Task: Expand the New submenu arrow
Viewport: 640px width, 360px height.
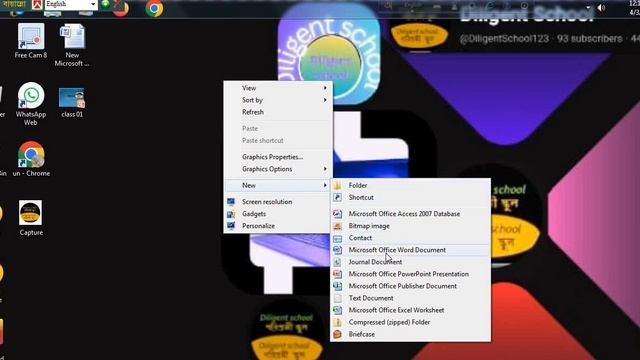Action: [325, 185]
